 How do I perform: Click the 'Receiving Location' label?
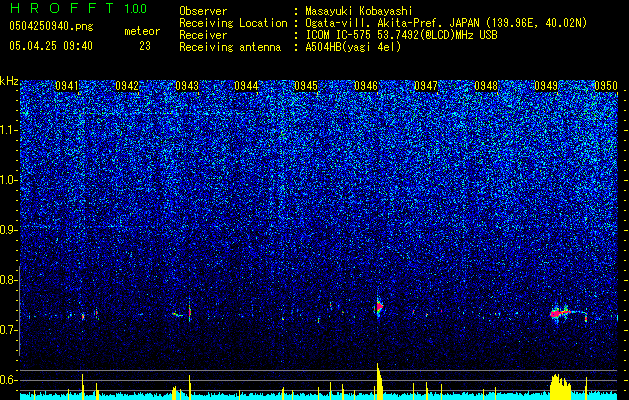point(233,23)
